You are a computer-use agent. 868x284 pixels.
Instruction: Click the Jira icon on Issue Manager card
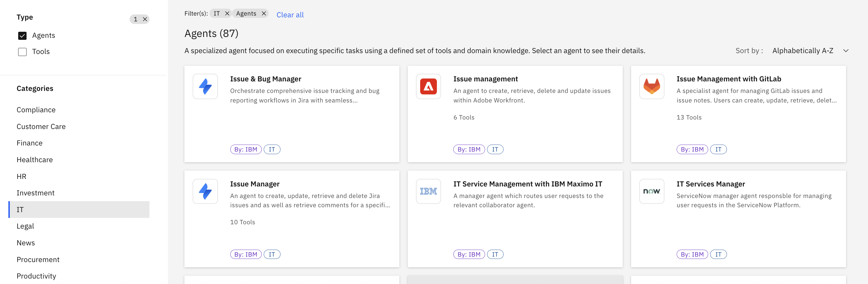pyautogui.click(x=205, y=191)
